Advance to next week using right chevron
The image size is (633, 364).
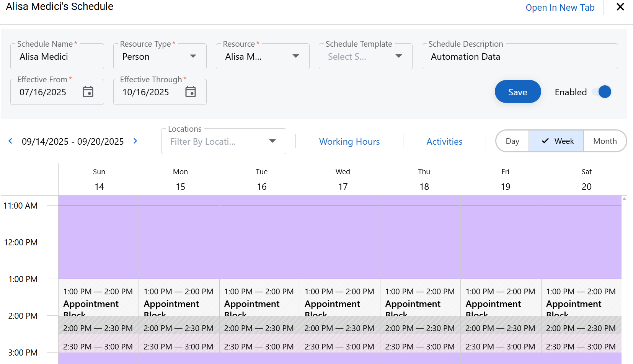[x=135, y=141]
